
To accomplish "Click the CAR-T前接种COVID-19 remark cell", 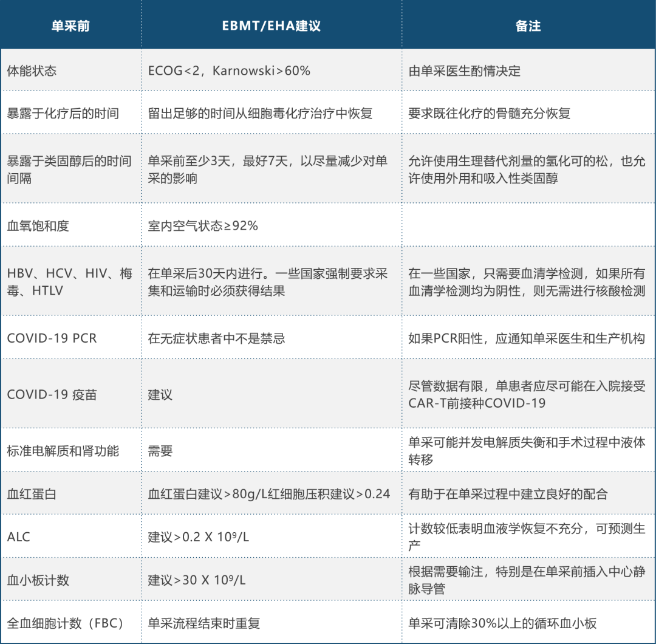I will [527, 394].
